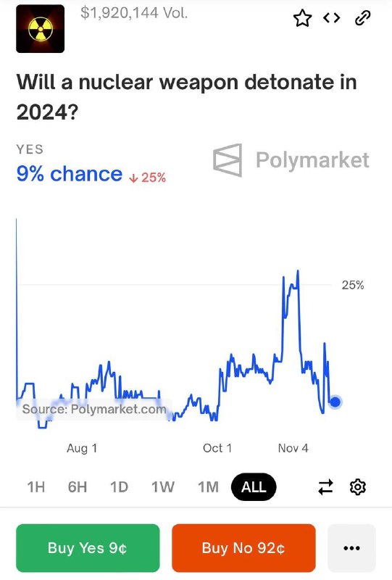
Task: Switch chart to 1W range
Action: pyautogui.click(x=163, y=486)
